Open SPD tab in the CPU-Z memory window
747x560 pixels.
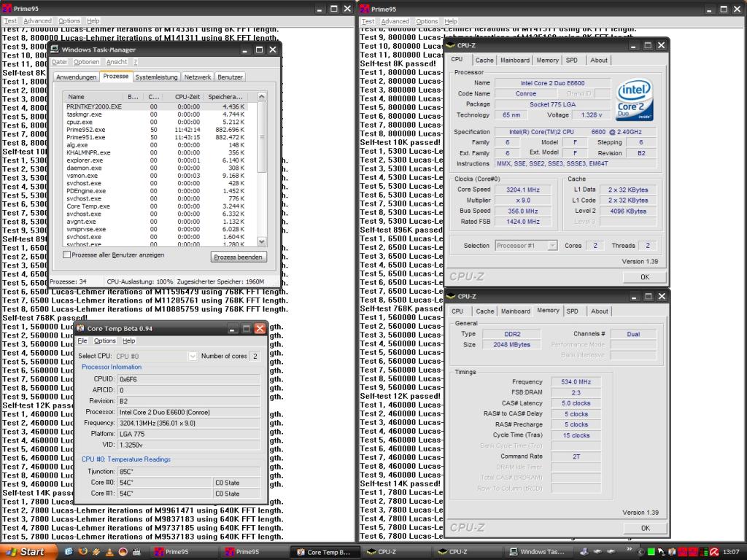coord(572,311)
